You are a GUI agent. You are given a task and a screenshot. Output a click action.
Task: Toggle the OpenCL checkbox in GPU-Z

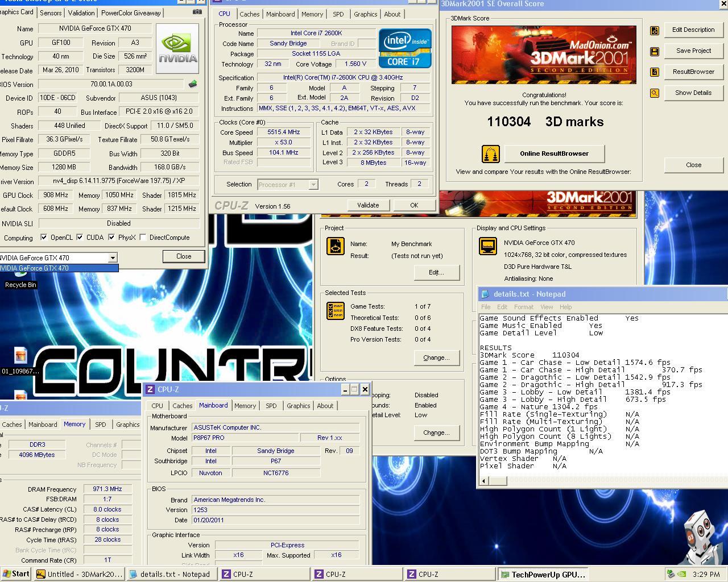pos(44,238)
